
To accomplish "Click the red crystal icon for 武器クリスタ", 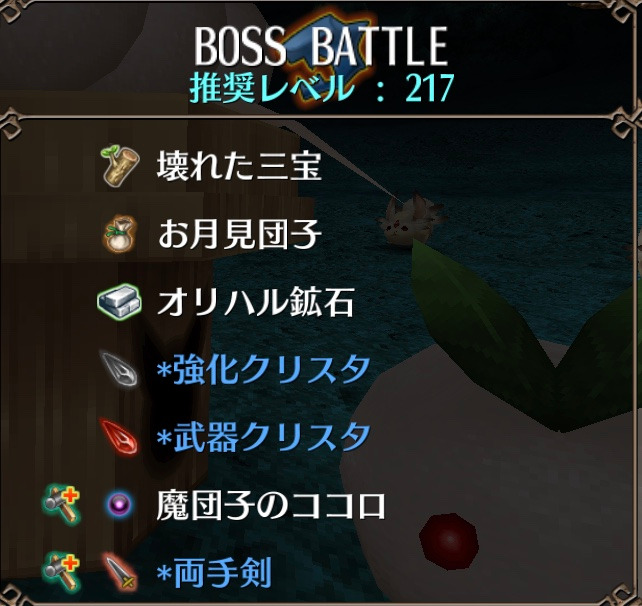I will click(119, 437).
